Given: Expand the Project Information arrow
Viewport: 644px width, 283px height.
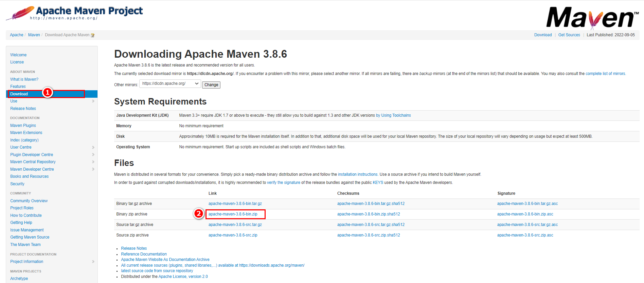Looking at the screenshot, I should click(x=93, y=262).
